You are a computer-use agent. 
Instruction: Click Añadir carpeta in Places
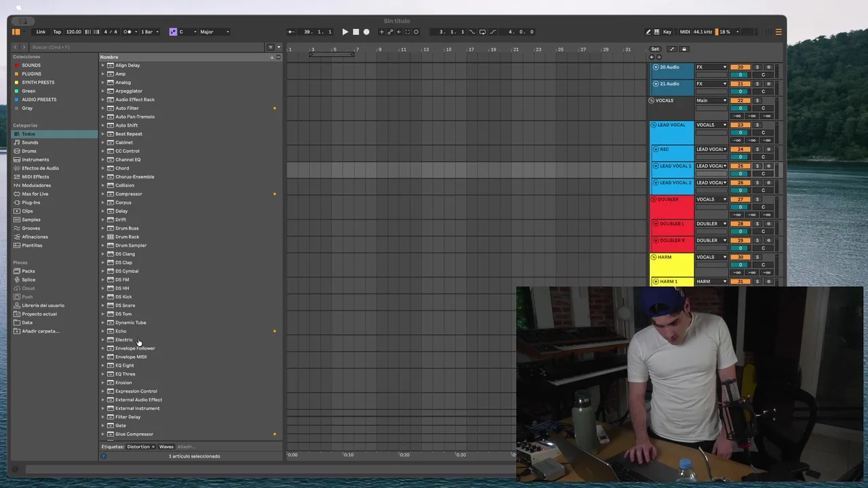pyautogui.click(x=40, y=331)
